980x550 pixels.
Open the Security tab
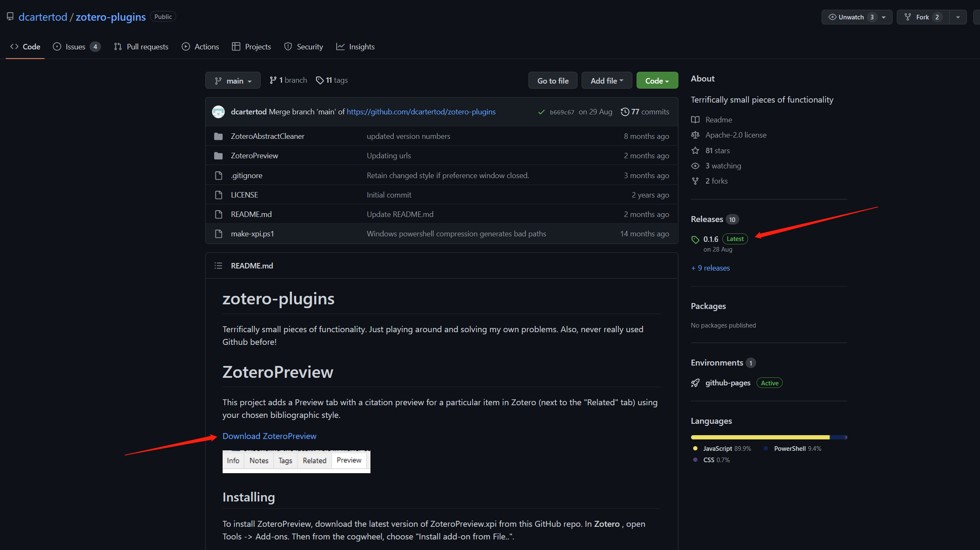[x=303, y=46]
